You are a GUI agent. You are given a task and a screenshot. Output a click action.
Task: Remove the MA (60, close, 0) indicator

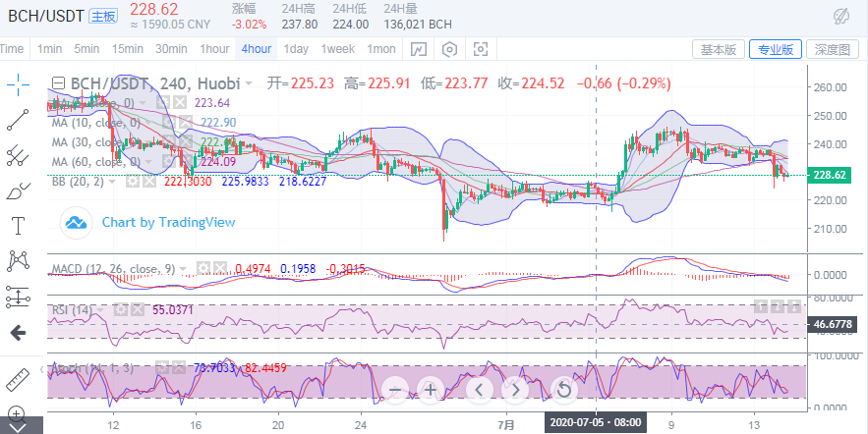click(185, 161)
